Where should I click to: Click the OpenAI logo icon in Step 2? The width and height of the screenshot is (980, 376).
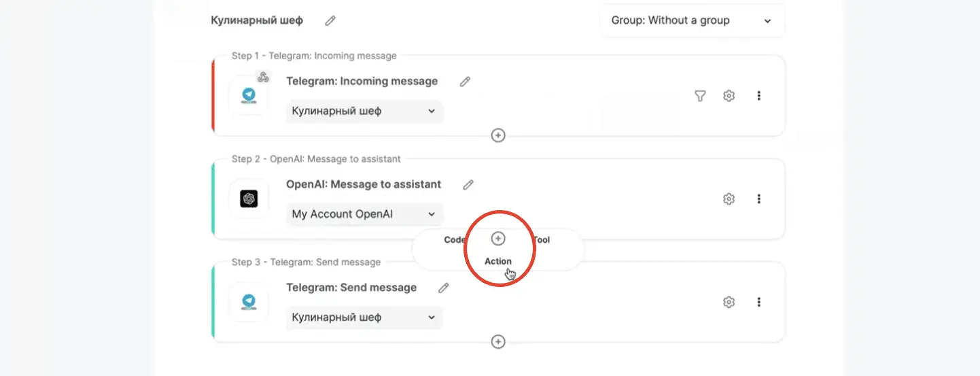[249, 199]
